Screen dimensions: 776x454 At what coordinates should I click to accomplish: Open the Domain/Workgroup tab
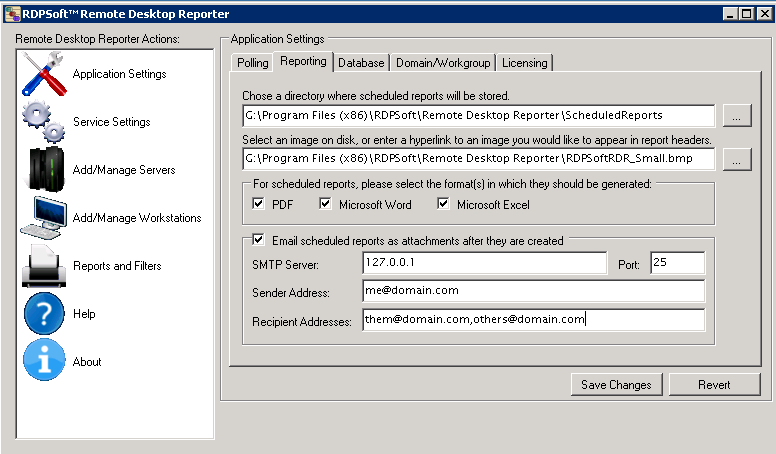443,63
